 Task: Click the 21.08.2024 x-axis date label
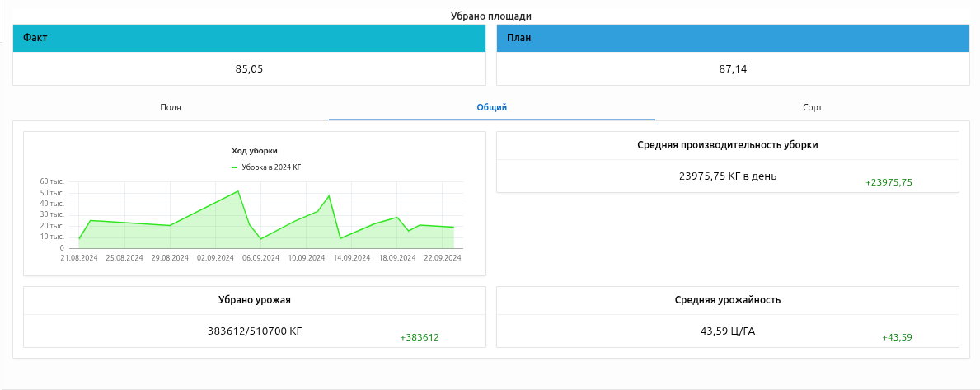coord(79,258)
